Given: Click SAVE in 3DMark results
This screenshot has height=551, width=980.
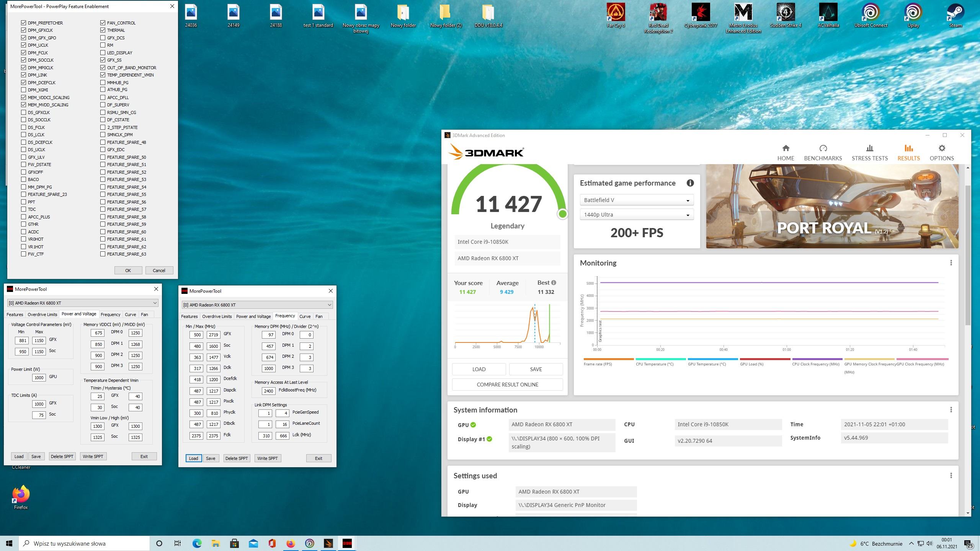Looking at the screenshot, I should [536, 369].
